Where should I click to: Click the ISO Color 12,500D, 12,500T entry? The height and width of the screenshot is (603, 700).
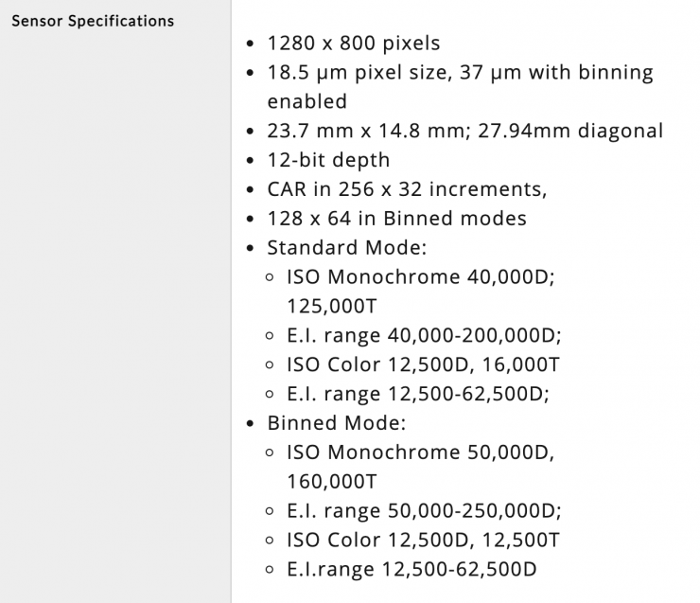[x=423, y=540]
